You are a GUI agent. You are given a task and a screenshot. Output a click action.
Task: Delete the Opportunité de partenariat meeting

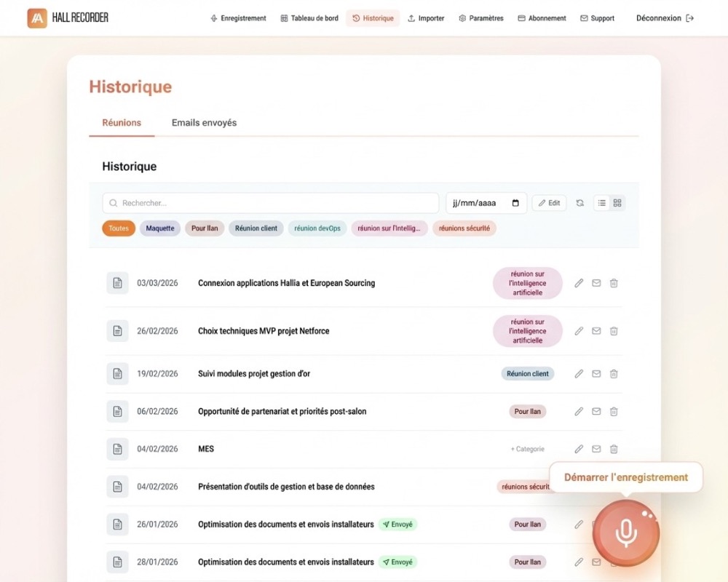pyautogui.click(x=613, y=411)
